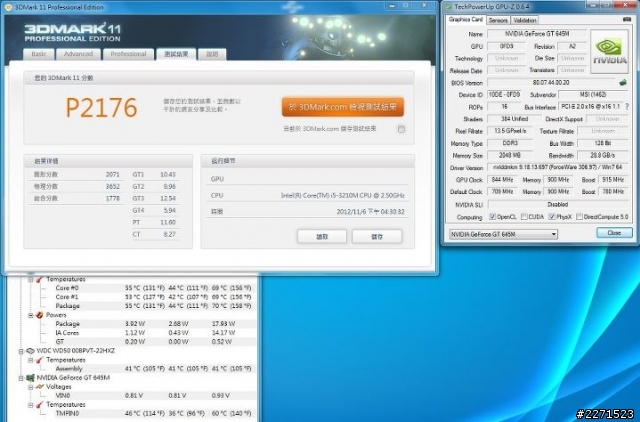Viewport: 640px width, 422px height.
Task: Toggle the CUDA checkbox in GPU-Z
Action: pyautogui.click(x=524, y=217)
